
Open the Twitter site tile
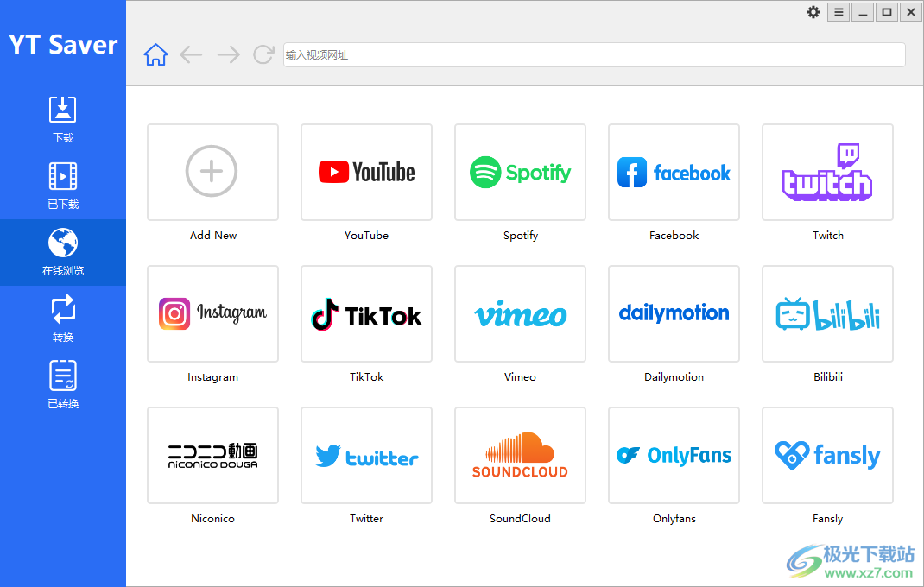(x=366, y=455)
